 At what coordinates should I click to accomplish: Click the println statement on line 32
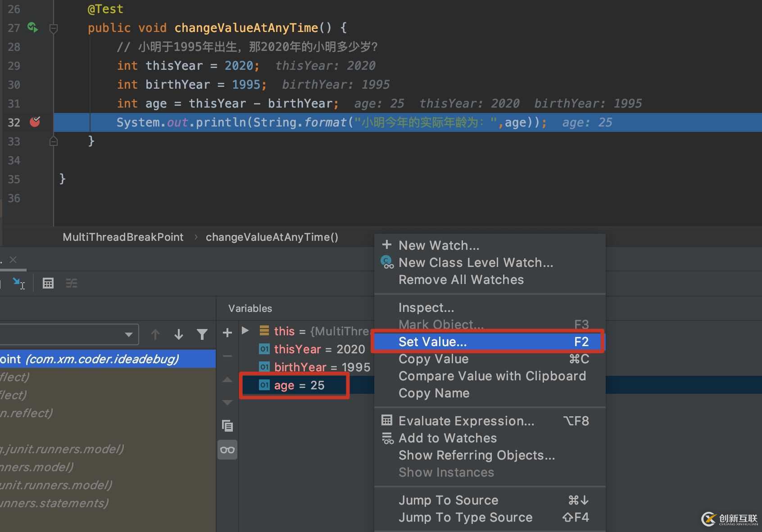click(331, 122)
